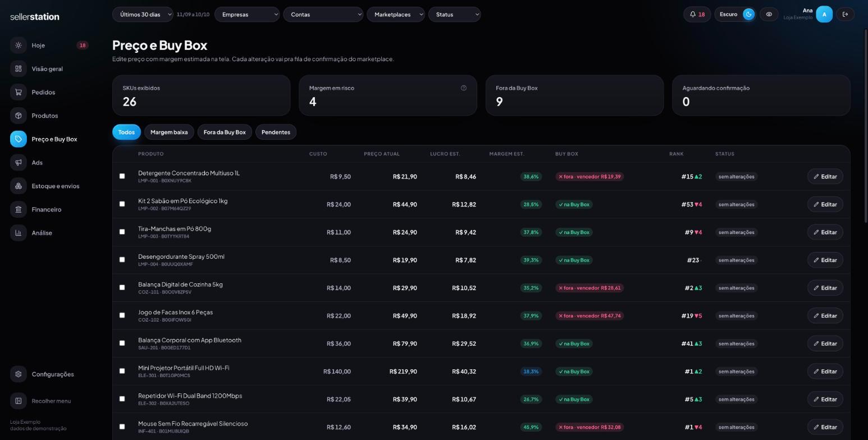
Task: Show the Pendentes tab
Action: click(276, 132)
